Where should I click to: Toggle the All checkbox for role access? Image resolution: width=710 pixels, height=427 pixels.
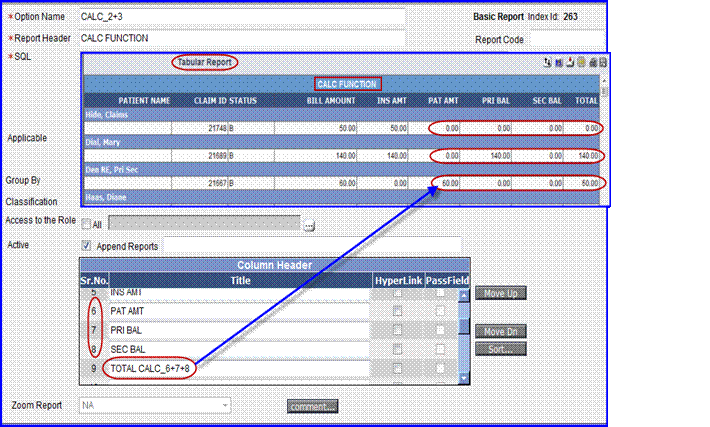[86, 224]
